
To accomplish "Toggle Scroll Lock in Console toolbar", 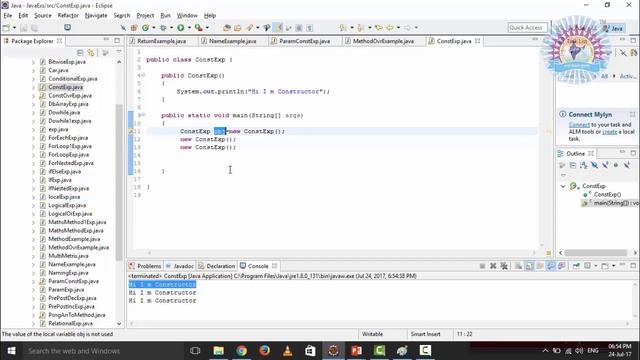I will pos(529,266).
